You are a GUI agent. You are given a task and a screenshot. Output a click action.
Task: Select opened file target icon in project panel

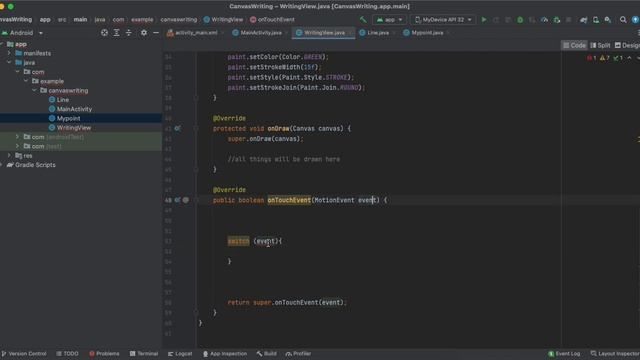[104, 33]
